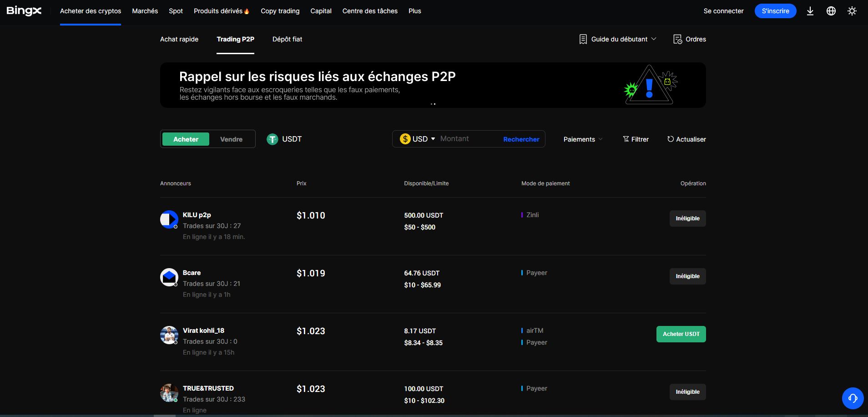Click the banner carousel pagination dots
Image resolution: width=868 pixels, height=417 pixels.
433,104
